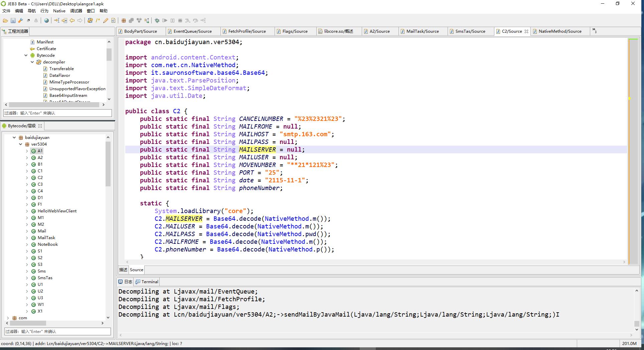This screenshot has width=644, height=350.
Task: Navigate forward with the right arrow icon
Action: click(x=80, y=21)
